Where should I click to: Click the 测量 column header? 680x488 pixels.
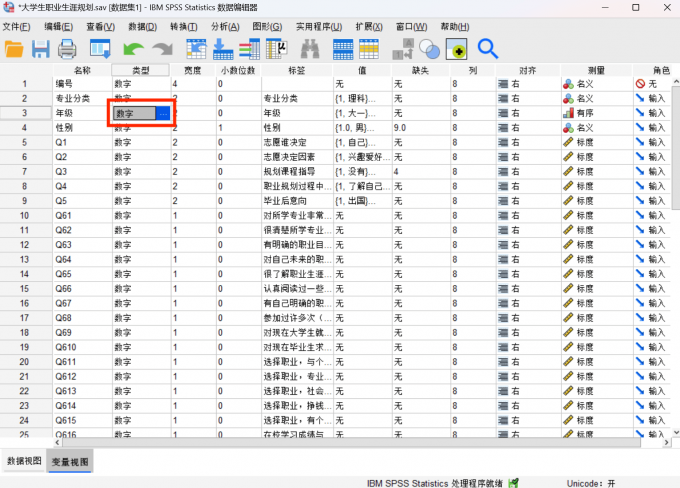[596, 70]
